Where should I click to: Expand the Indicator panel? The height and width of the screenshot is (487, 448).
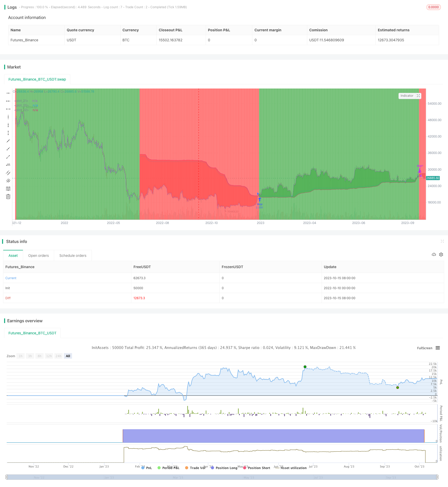click(418, 96)
